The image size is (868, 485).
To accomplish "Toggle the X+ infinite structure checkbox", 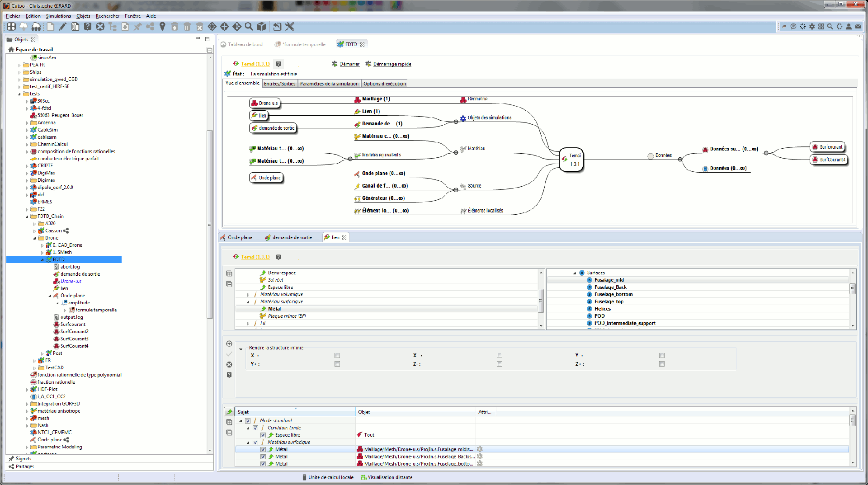I will [x=500, y=356].
